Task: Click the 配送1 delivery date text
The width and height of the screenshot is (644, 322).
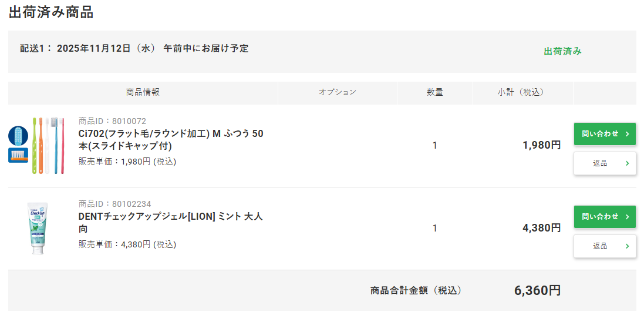Action: (x=134, y=49)
